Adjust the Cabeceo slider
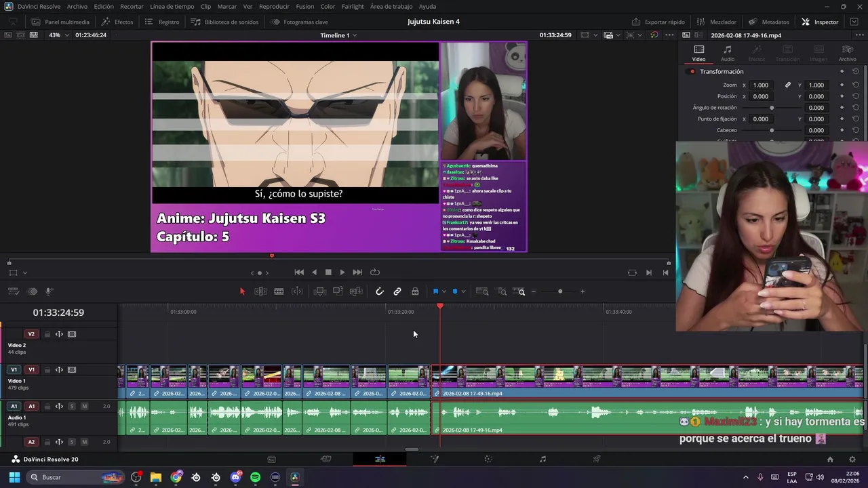Screen dimensions: 868x488 pos(772,130)
